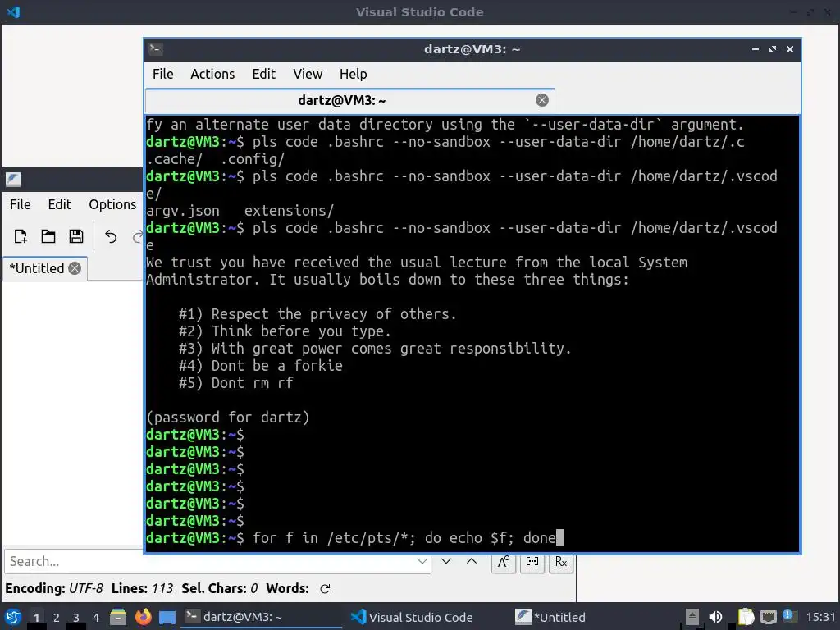Image resolution: width=840 pixels, height=630 pixels.
Task: Find previous match with up arrow
Action: [x=472, y=561]
